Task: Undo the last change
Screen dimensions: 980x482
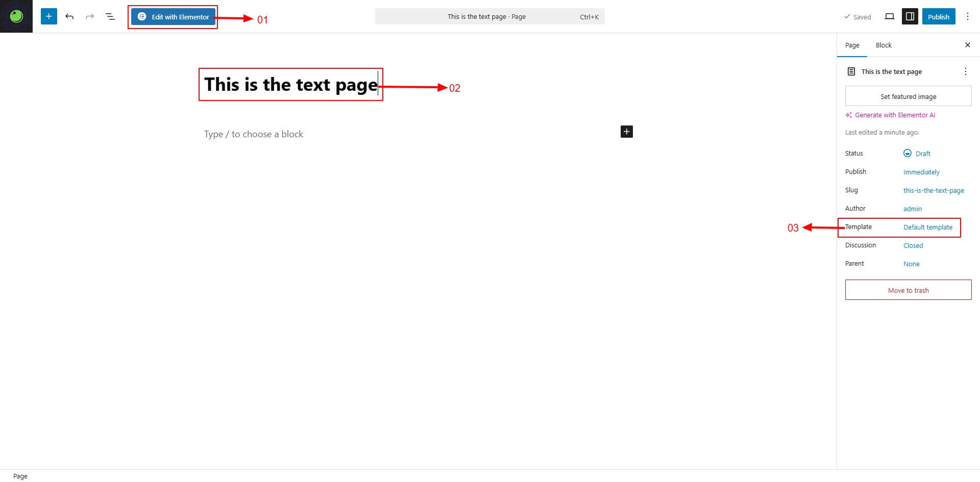Action: coord(69,16)
